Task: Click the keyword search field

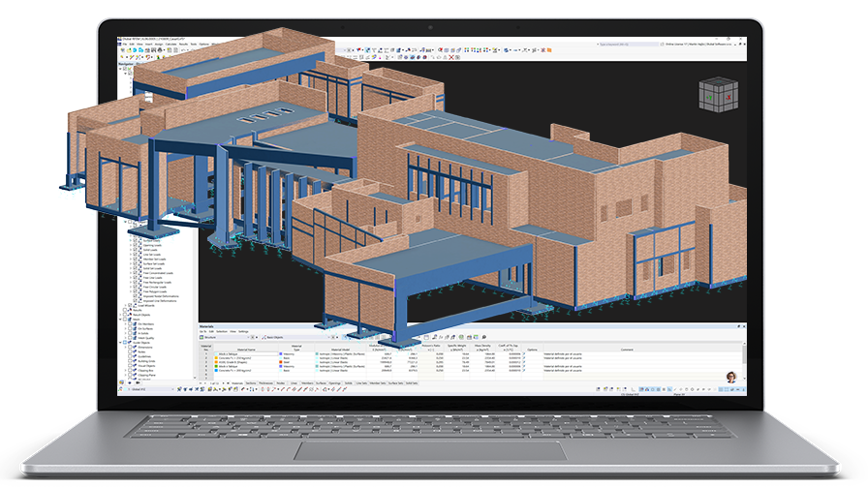Action: coord(629,45)
